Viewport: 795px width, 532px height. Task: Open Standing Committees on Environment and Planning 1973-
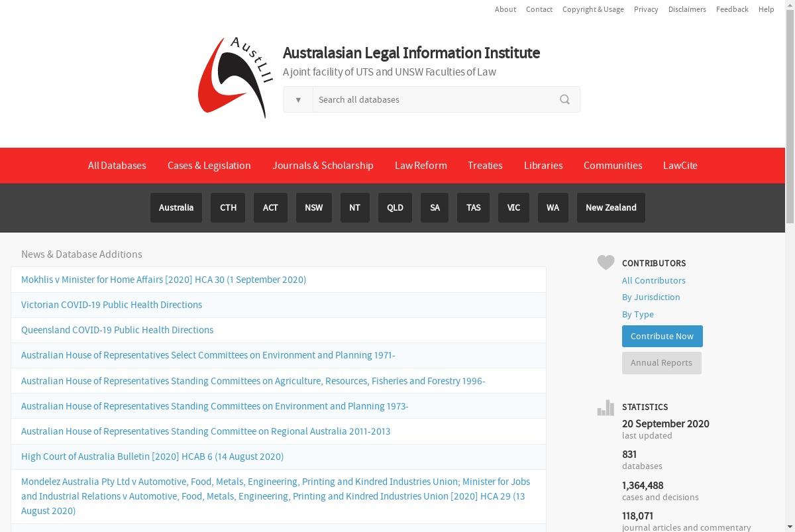point(215,406)
